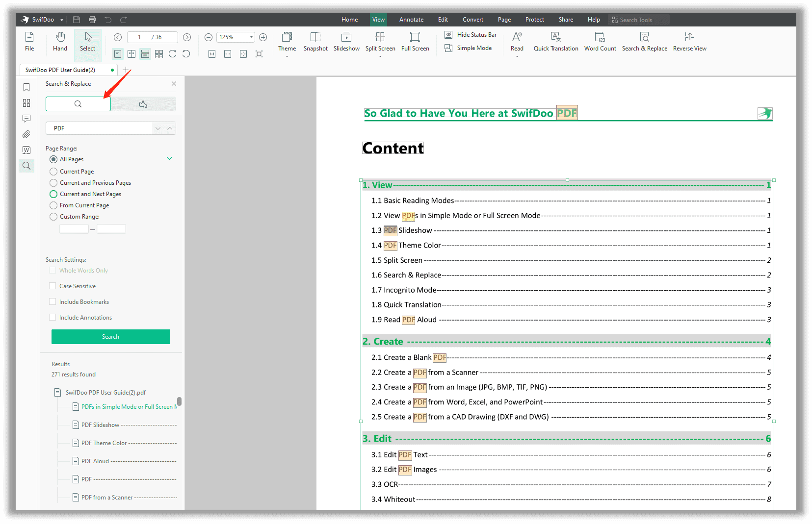The image size is (812, 524).
Task: Select the All Pages radio button
Action: pos(53,159)
